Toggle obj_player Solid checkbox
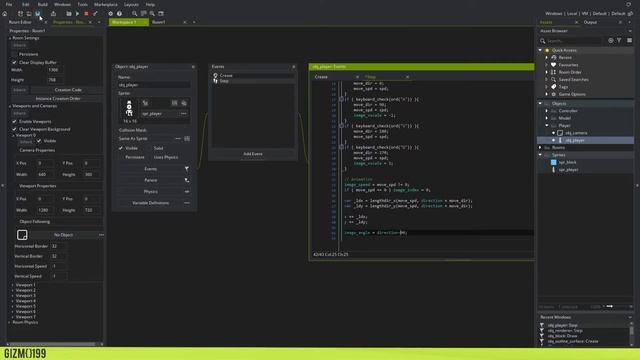 [150, 148]
